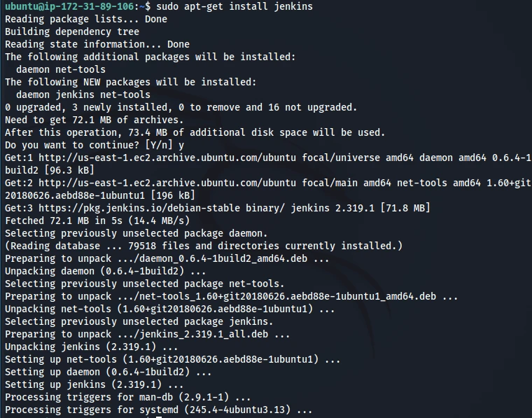Image resolution: width=532 pixels, height=418 pixels.
Task: Click the 'Need to get 72.1 MB' line
Action: point(94,120)
